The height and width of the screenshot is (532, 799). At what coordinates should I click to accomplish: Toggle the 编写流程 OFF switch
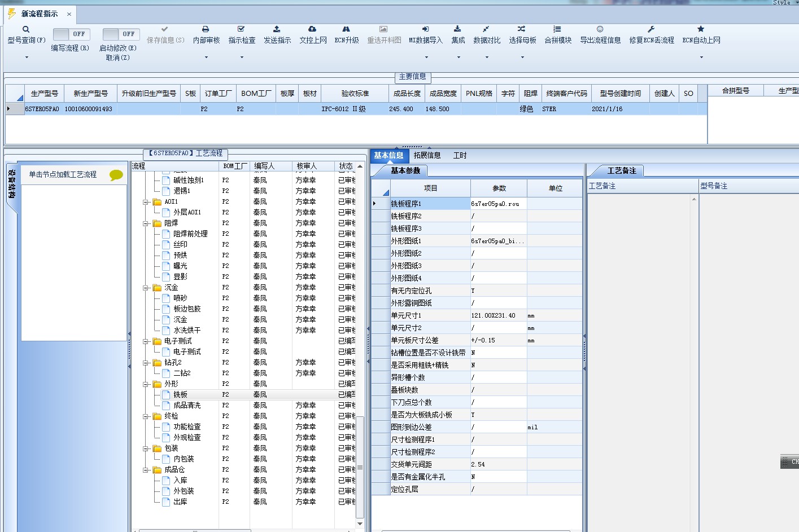coord(71,34)
